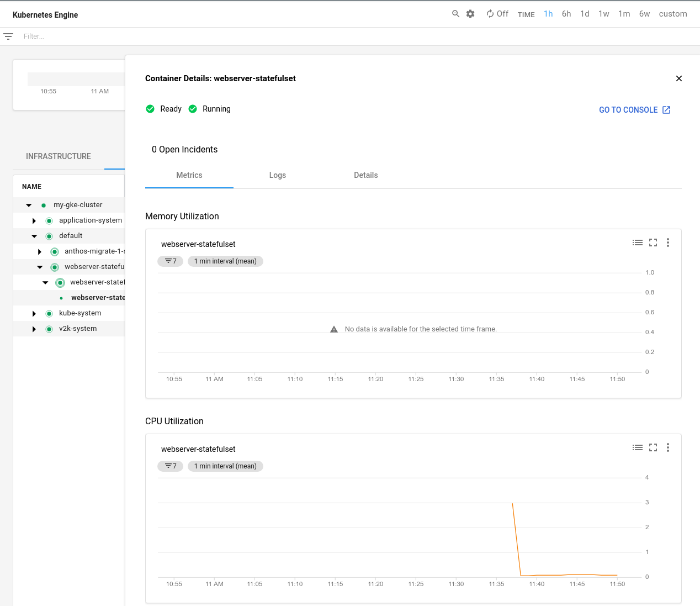Image resolution: width=700 pixels, height=606 pixels.
Task: Switch to the Details tab
Action: coord(365,175)
